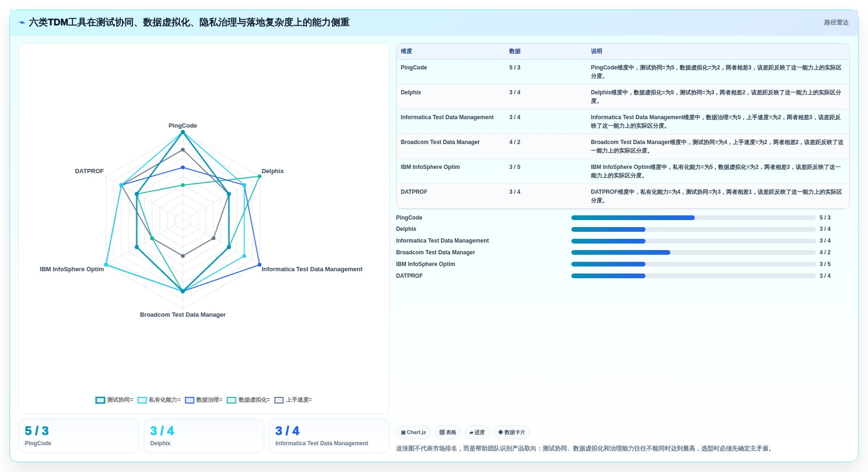
Task: Click the Chart.js chip
Action: pyautogui.click(x=413, y=433)
